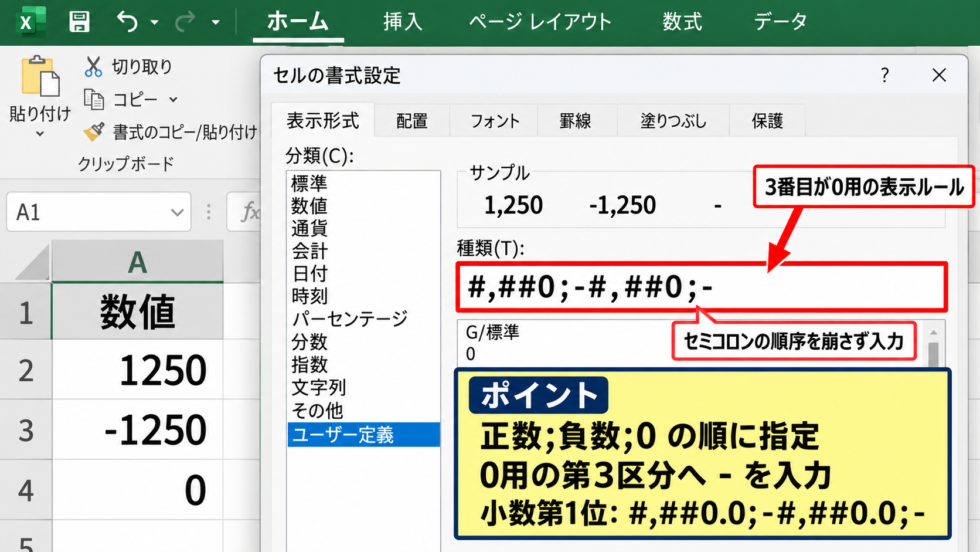Switch to the 表示形式 dialog tab
Screen dimensions: 980x552
click(x=322, y=120)
